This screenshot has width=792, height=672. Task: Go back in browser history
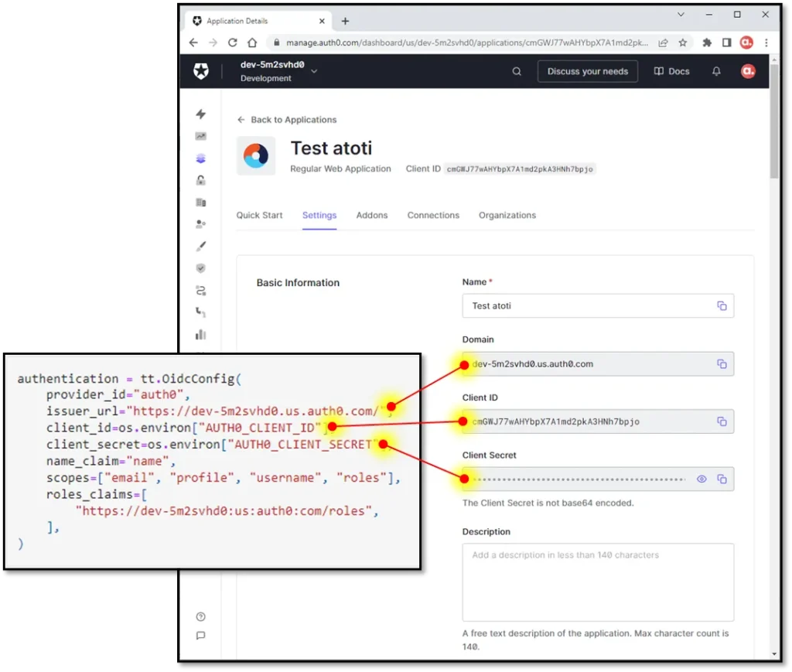[193, 43]
